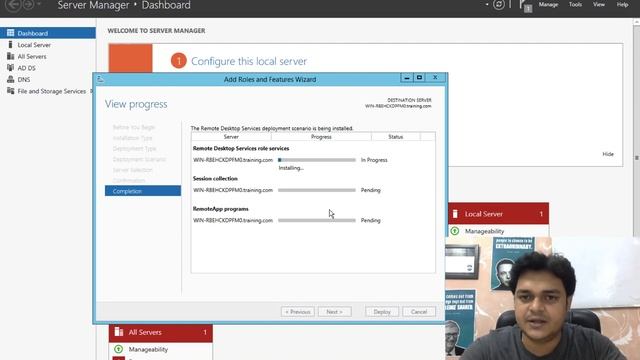Click the Progress column header
This screenshot has width=640, height=360.
point(321,137)
